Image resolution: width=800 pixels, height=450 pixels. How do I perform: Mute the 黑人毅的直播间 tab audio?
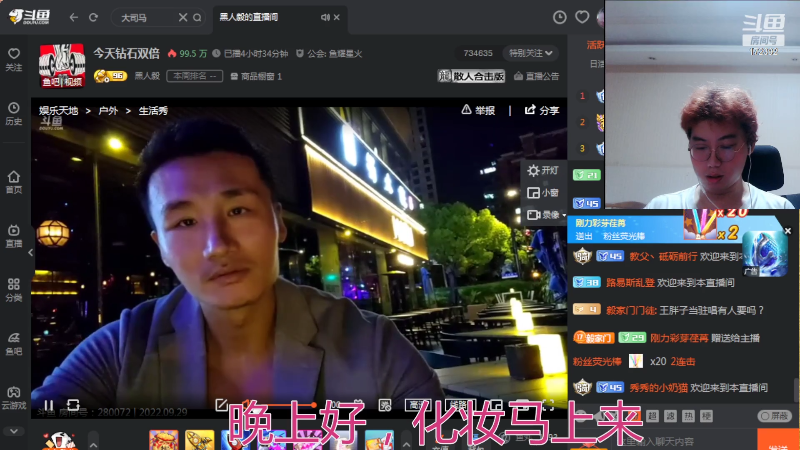tap(325, 17)
